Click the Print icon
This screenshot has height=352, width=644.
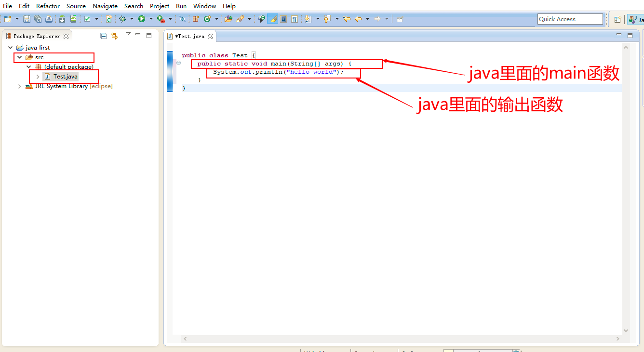pos(49,19)
